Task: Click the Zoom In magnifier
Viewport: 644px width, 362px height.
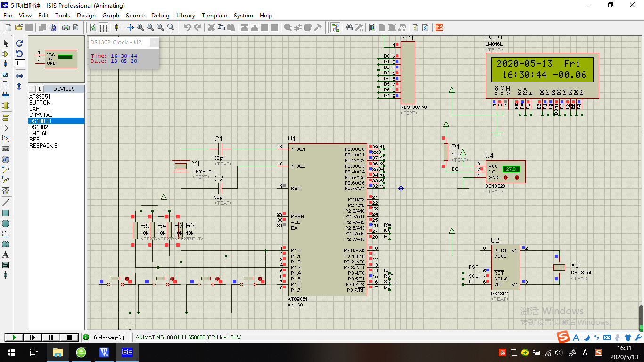Action: 140,27
